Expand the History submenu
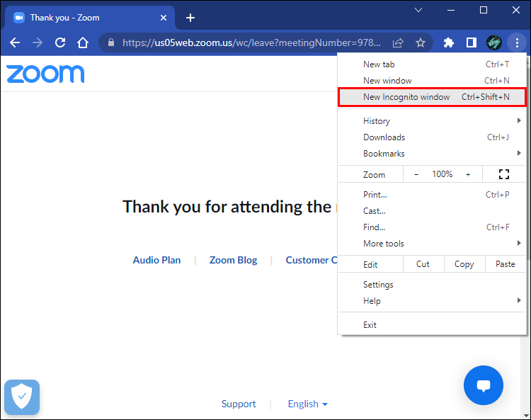This screenshot has width=531, height=420. coord(432,121)
